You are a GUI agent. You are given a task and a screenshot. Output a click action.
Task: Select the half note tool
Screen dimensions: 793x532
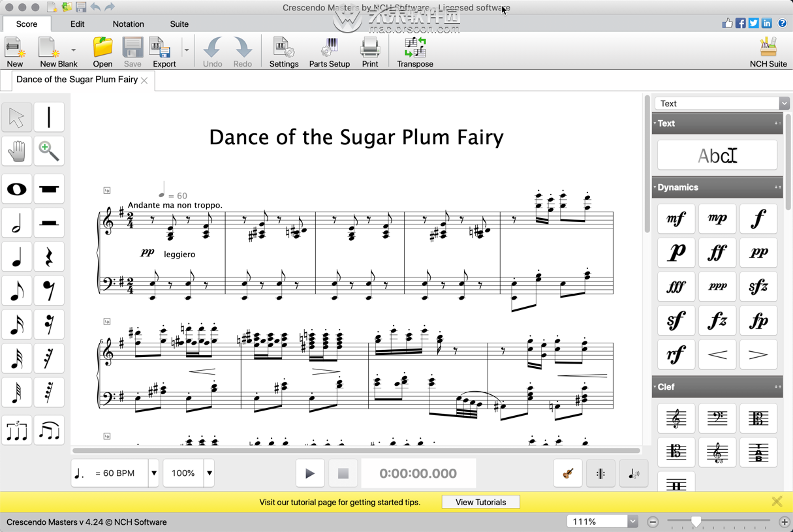16,223
